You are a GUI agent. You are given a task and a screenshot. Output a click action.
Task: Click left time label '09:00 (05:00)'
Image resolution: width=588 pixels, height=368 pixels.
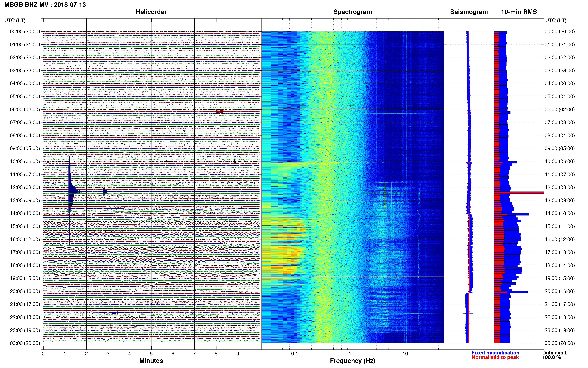click(25, 148)
